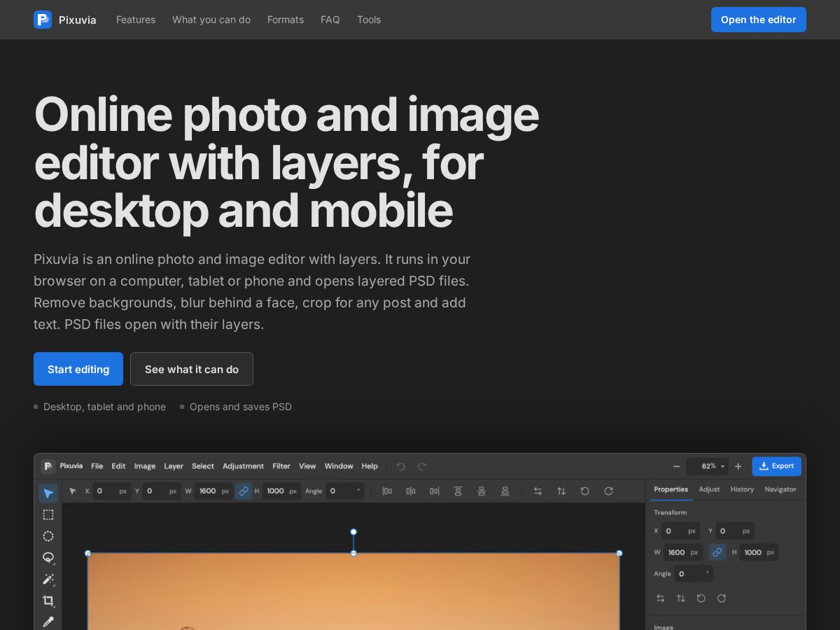Toggle aspect ratio link in Properties Transform section
The height and width of the screenshot is (630, 840).
717,552
